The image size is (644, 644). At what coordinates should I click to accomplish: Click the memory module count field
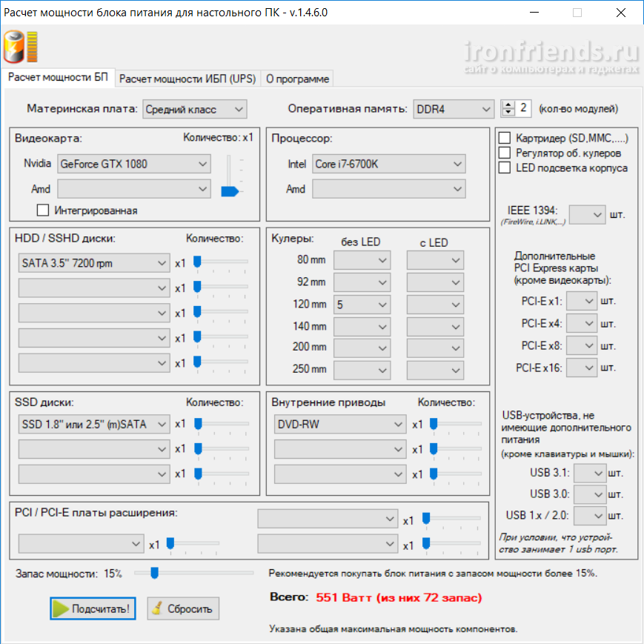[523, 108]
